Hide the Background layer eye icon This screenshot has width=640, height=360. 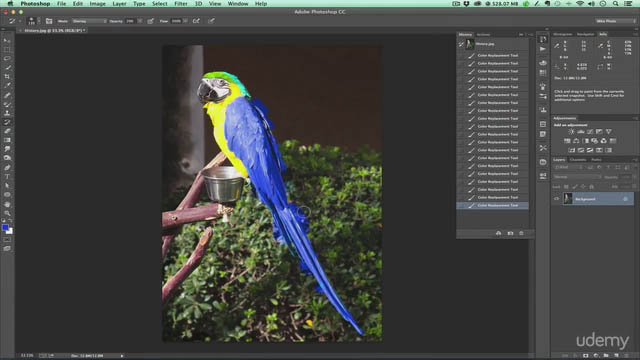[556, 199]
